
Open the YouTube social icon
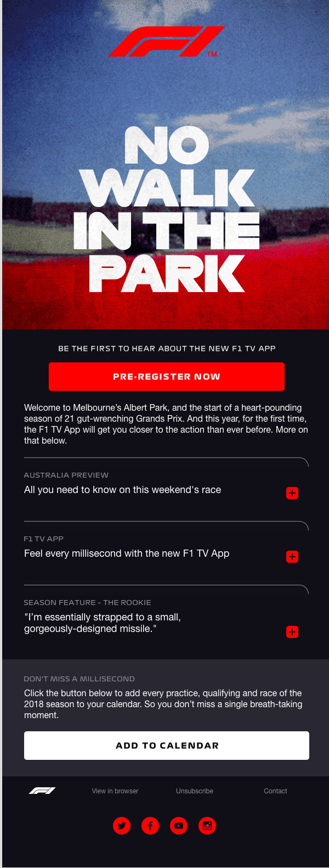[x=179, y=825]
